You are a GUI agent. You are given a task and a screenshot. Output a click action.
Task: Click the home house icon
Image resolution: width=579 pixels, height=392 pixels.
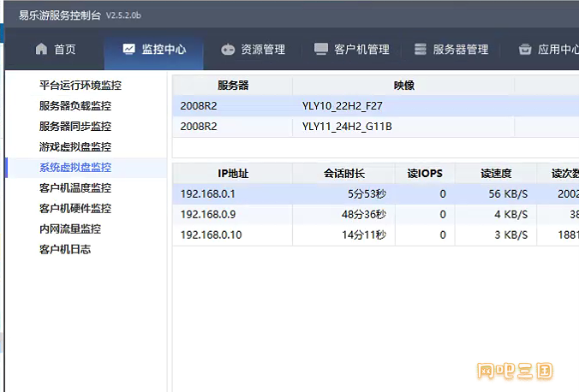coord(41,50)
